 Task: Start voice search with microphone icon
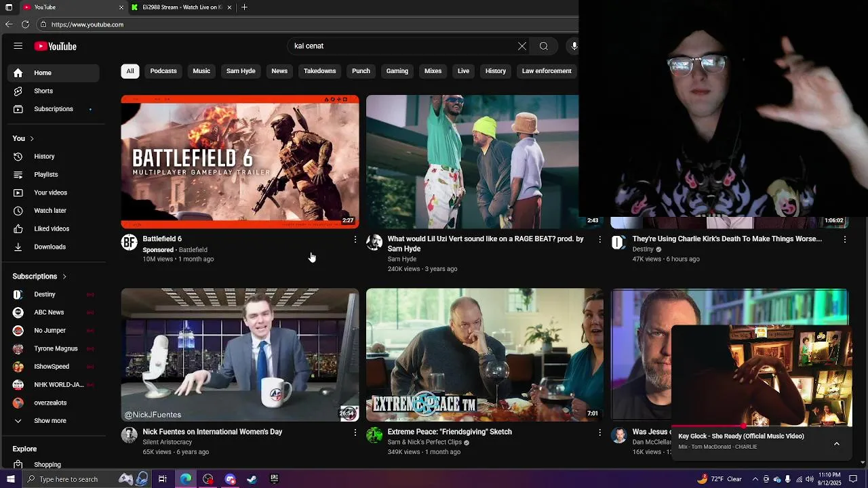tap(574, 46)
